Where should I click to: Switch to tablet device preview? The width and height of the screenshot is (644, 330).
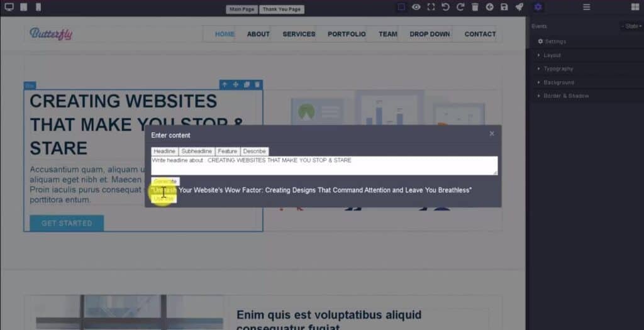point(24,7)
